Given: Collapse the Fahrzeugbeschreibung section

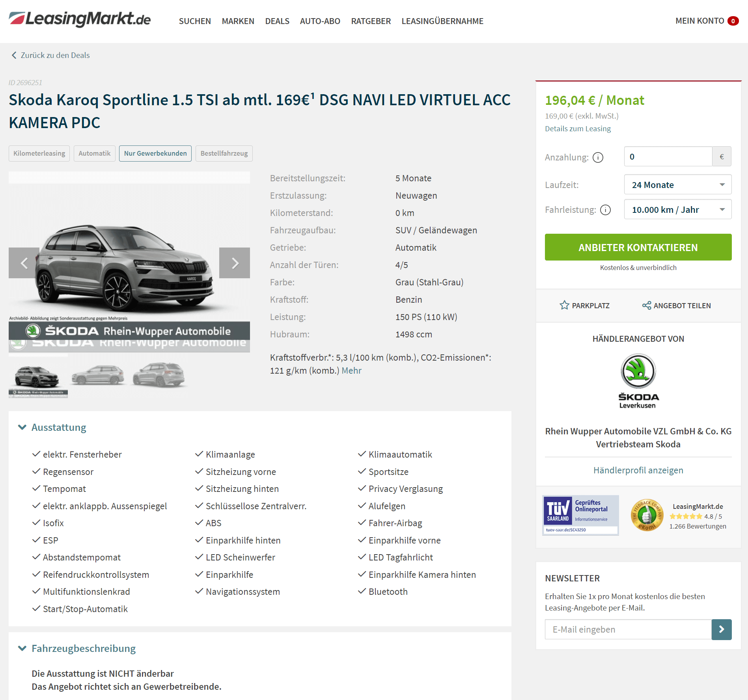Looking at the screenshot, I should (77, 648).
